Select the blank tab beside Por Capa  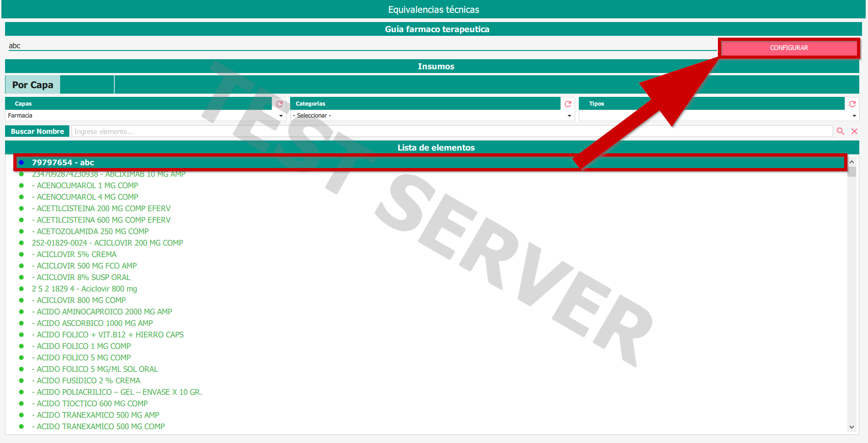coord(87,85)
